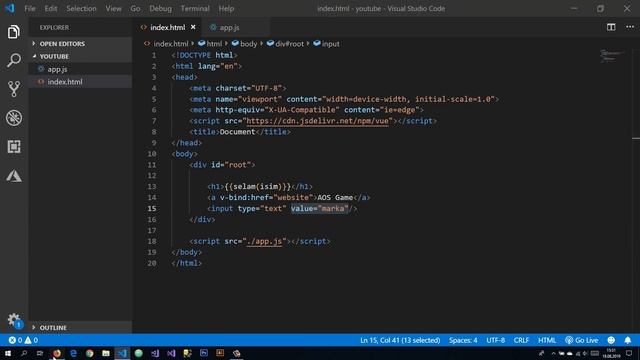
Task: Open the Debug view in activity bar
Action: click(13, 118)
